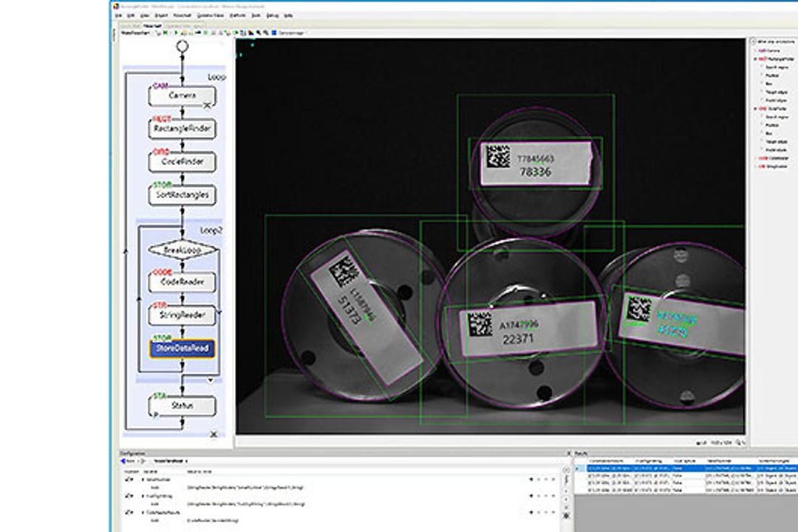
Task: Collapse second configuration parameter arrow
Action: click(x=143, y=495)
